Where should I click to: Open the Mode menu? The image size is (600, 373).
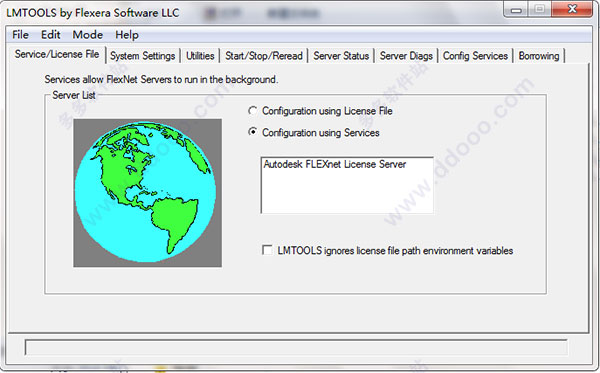[x=88, y=35]
